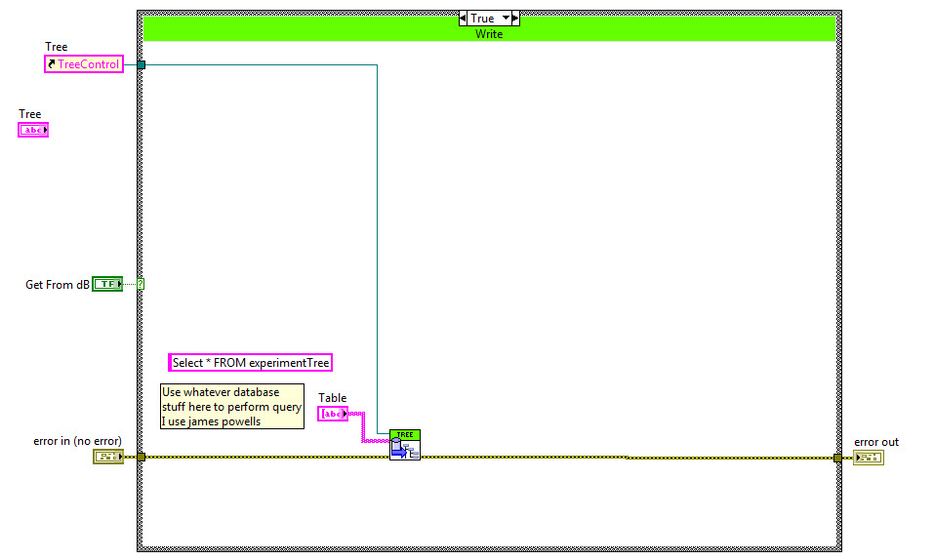
Task: Open the TREE database subVI node
Action: pos(405,445)
